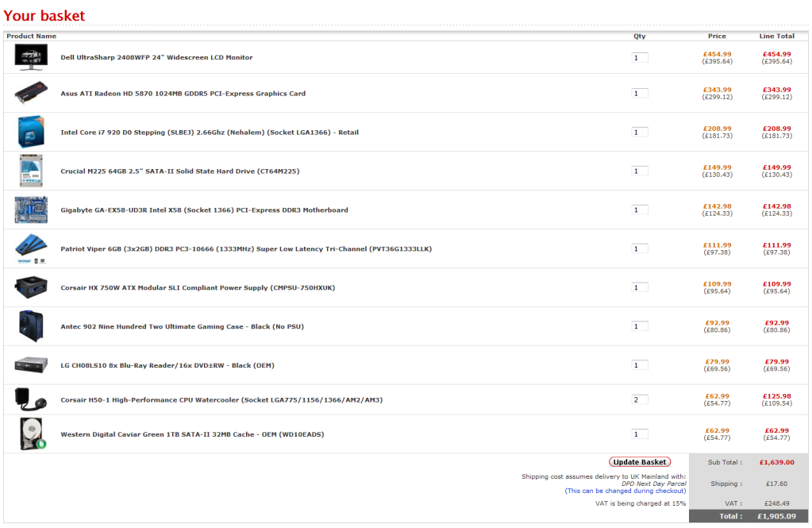Edit quantity for Dell UltraSharp monitor
Screen dimensions: 812x528
[x=640, y=57]
